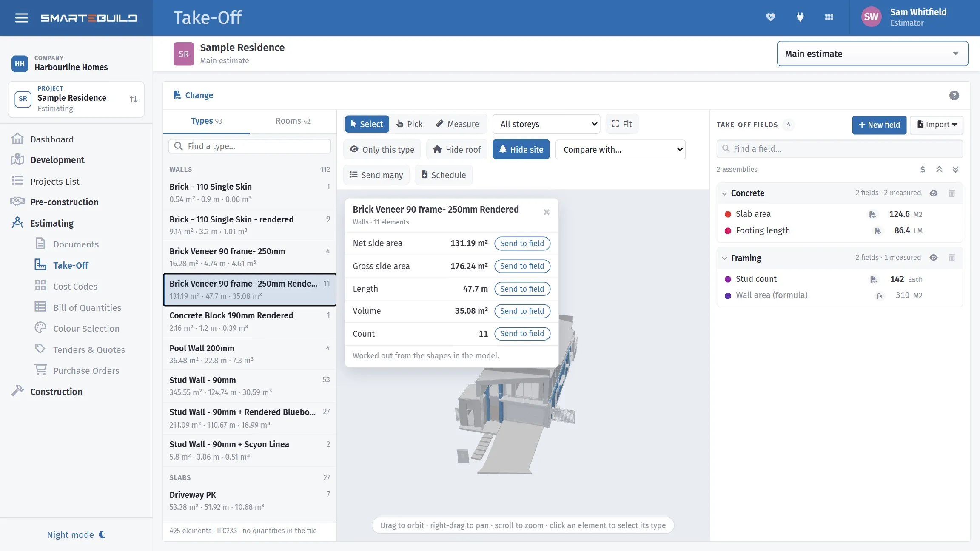980x551 pixels.
Task: Go to Dashboard
Action: pyautogui.click(x=52, y=139)
